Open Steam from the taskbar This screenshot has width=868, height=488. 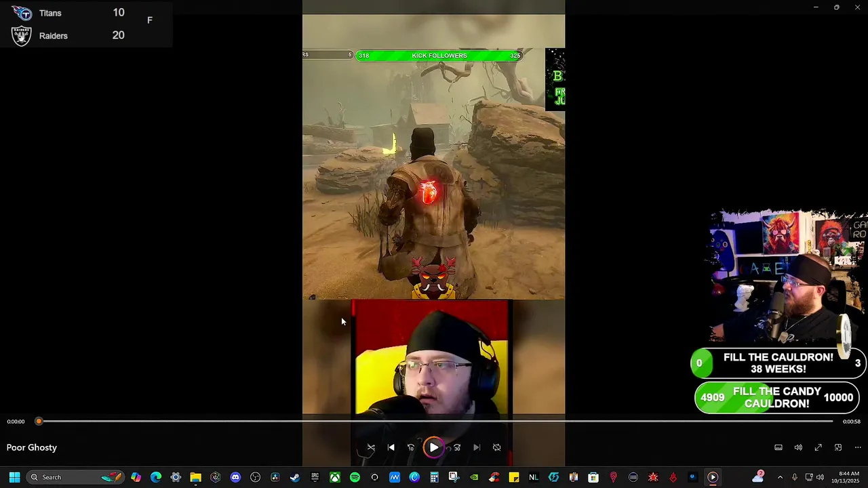pyautogui.click(x=294, y=477)
